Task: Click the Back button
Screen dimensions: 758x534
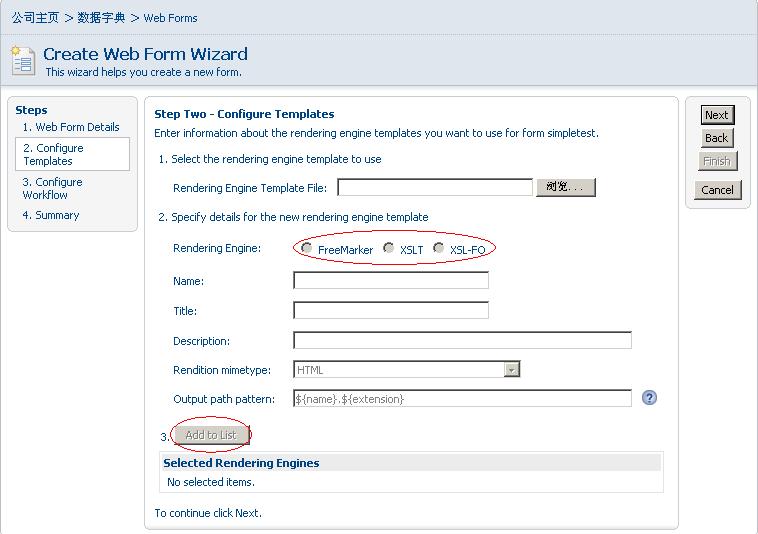Action: pyautogui.click(x=717, y=138)
